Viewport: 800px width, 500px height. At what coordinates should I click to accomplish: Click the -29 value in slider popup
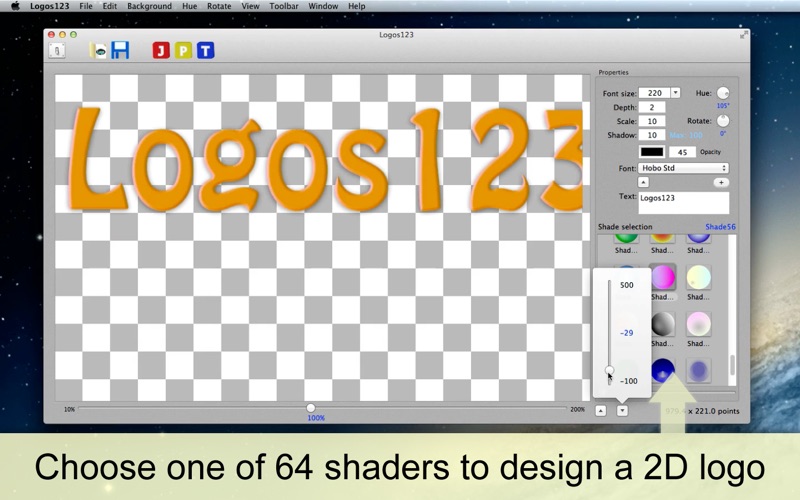[627, 333]
